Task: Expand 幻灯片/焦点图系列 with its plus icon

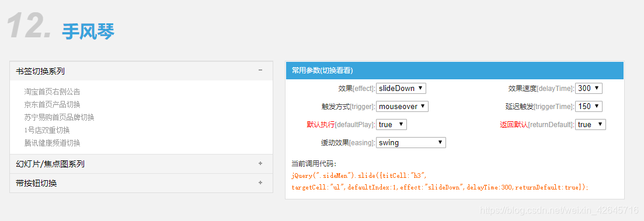Action: (260, 164)
